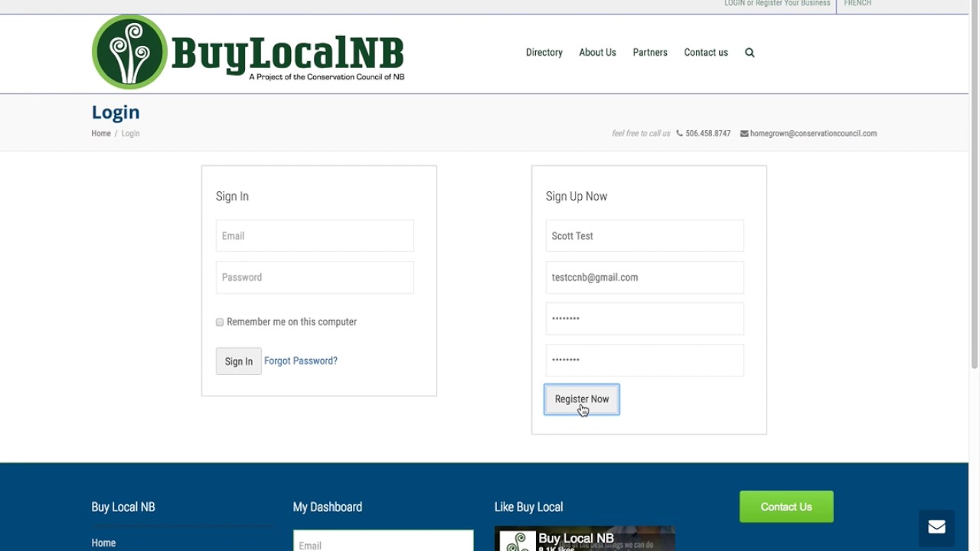
Task: Click the Buy Local NB footer heading
Action: click(x=123, y=507)
